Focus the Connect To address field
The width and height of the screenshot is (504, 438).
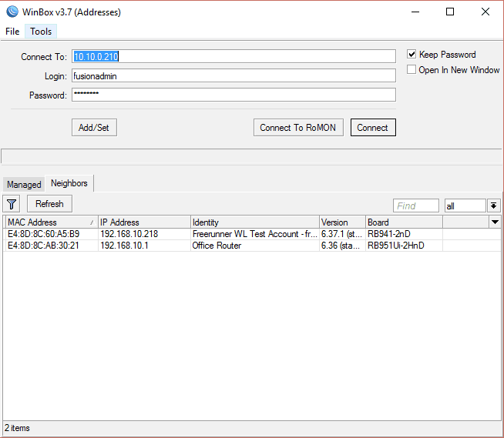[x=234, y=56]
